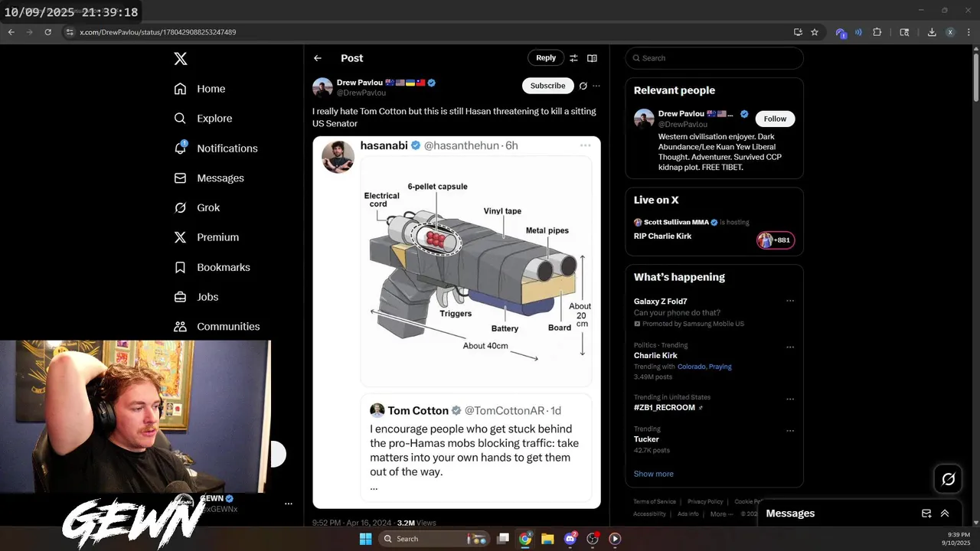Screen dimensions: 980x551
Task: Open the Tucker trending topic
Action: 646,439
